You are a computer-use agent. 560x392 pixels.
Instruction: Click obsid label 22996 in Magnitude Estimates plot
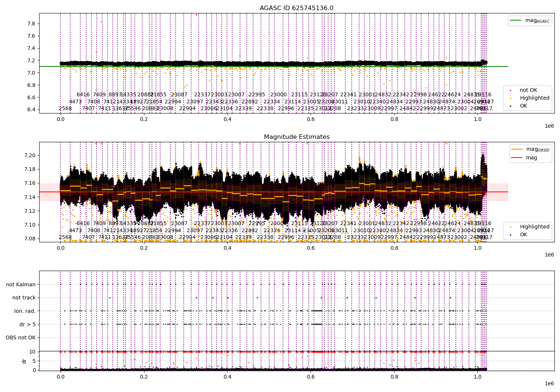pyautogui.click(x=286, y=237)
